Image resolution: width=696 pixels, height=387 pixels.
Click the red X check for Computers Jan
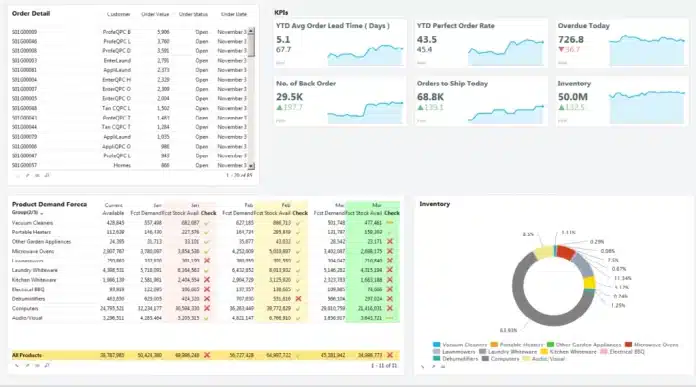point(207,308)
